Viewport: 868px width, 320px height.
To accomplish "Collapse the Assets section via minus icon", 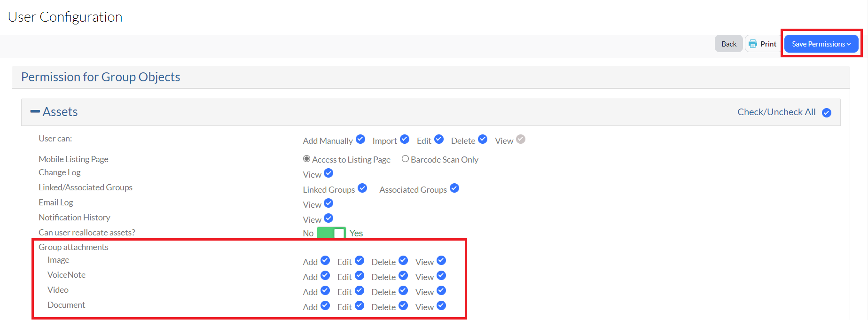I will coord(35,111).
